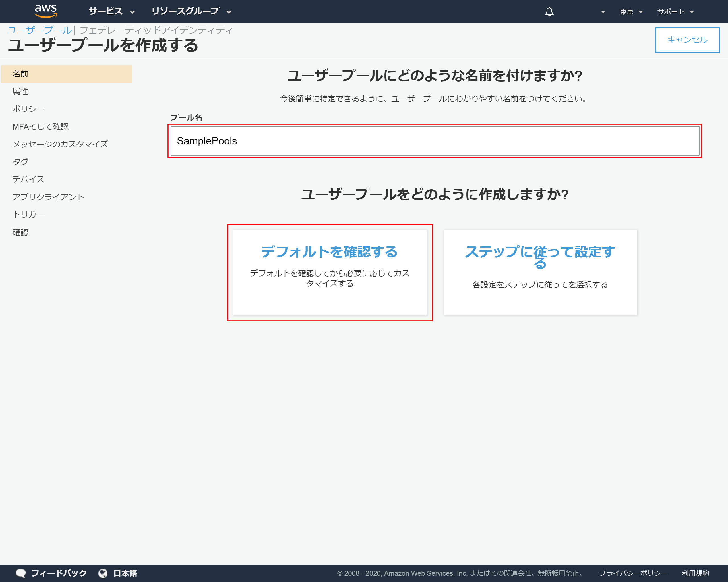Open フェデレーティッドアイデンティティ link

click(x=156, y=30)
